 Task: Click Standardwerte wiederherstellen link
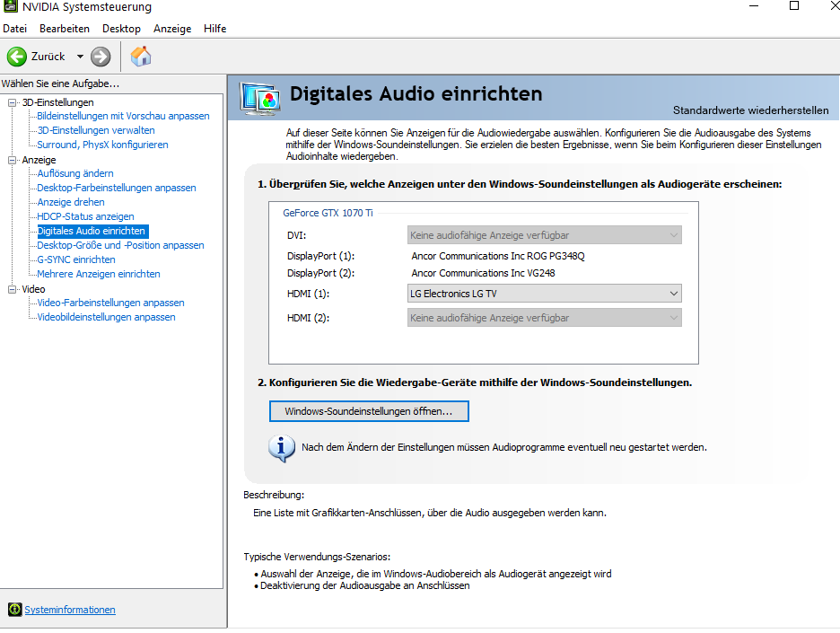(x=750, y=110)
